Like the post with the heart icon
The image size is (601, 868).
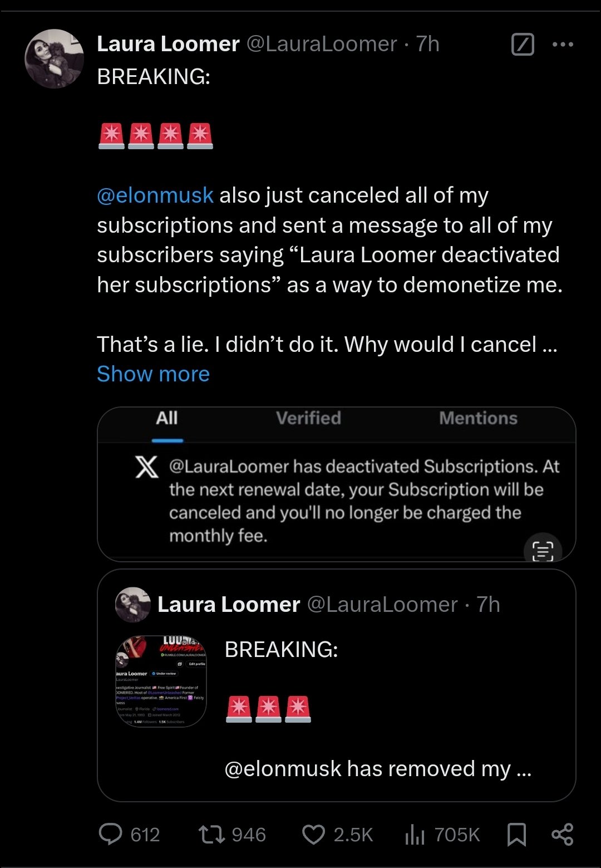pyautogui.click(x=313, y=834)
